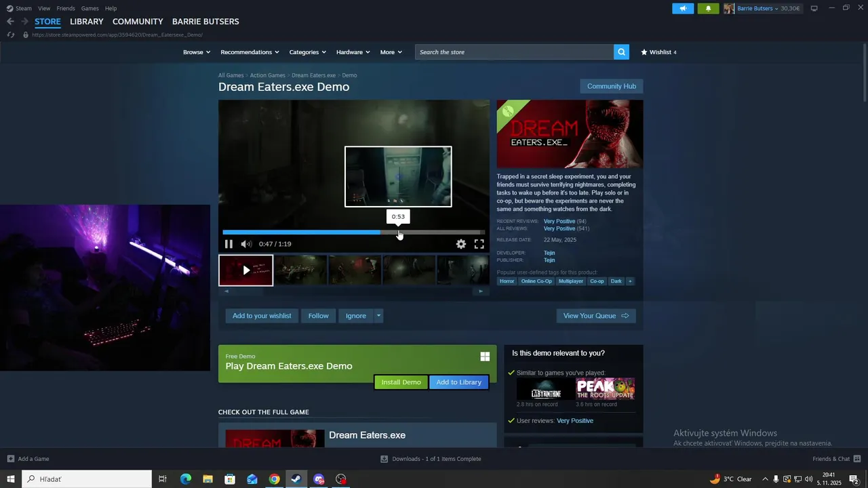
Task: Open video settings gear icon
Action: click(461, 244)
